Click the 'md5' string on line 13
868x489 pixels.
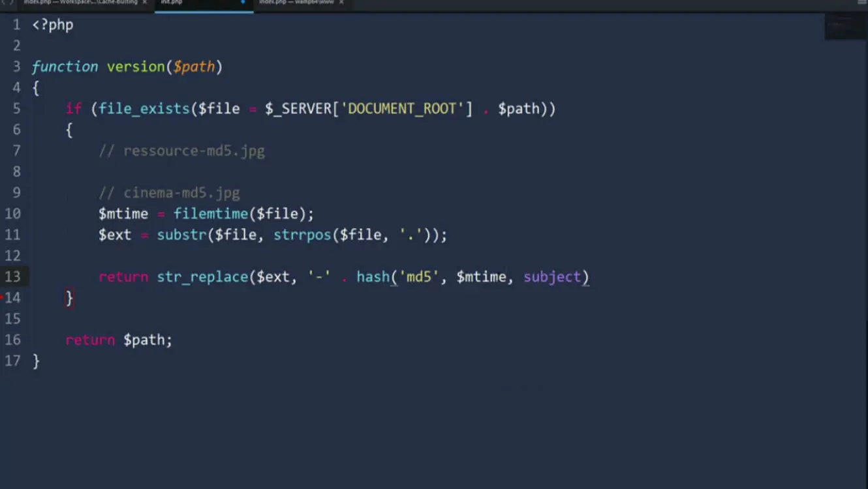point(419,276)
